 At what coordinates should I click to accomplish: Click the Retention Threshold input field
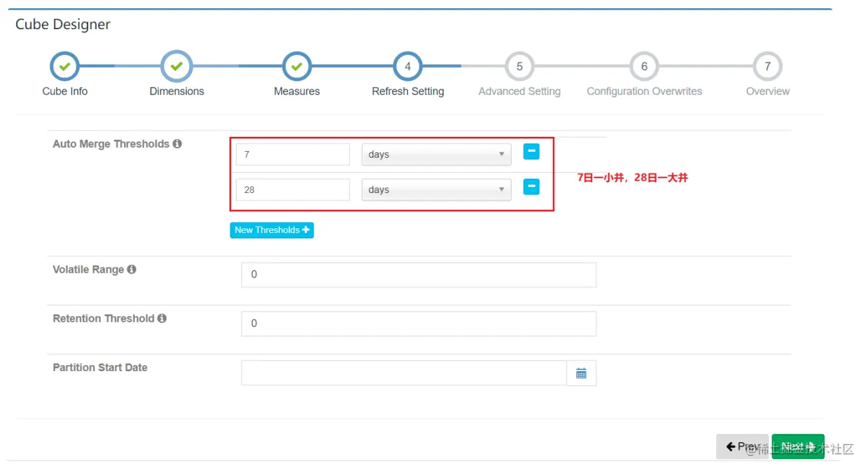pos(419,324)
